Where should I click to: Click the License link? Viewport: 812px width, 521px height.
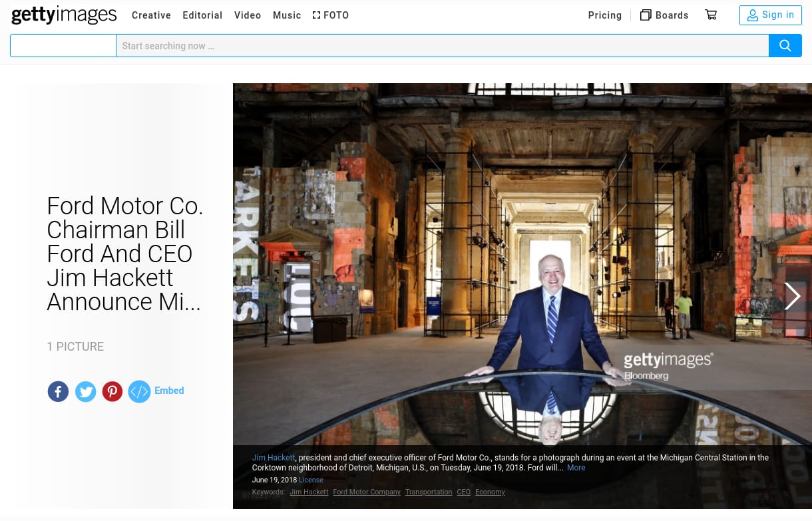pos(311,480)
